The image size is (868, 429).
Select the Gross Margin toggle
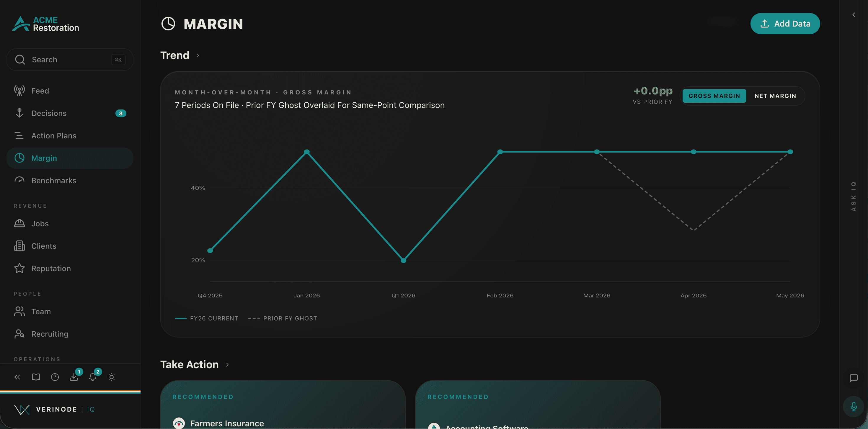click(714, 96)
